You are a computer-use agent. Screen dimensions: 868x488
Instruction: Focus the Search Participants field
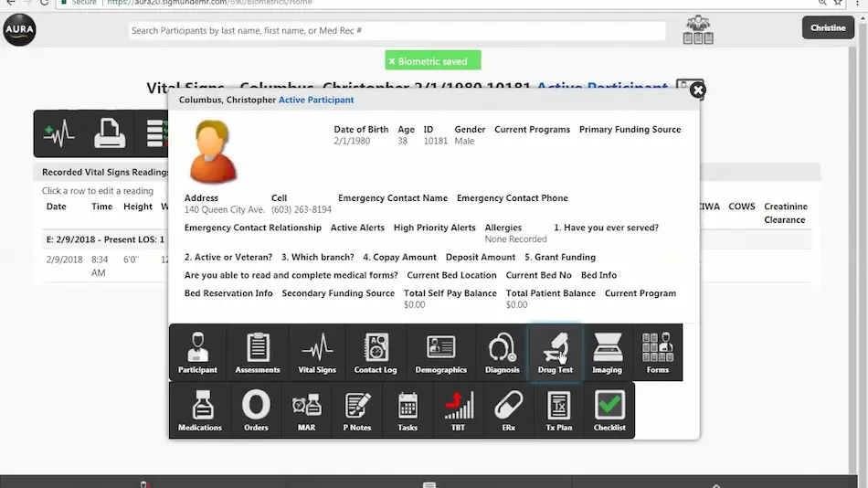(397, 30)
